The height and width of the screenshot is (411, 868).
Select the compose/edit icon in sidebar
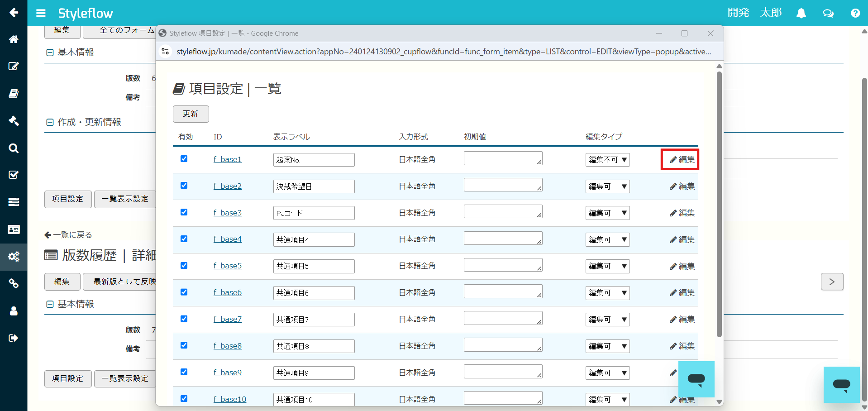(x=14, y=66)
